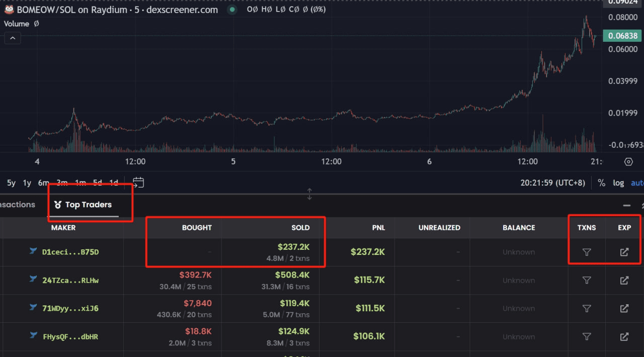Click the bird icon beside 24TZca...RLHw
The width and height of the screenshot is (644, 357).
(x=33, y=279)
